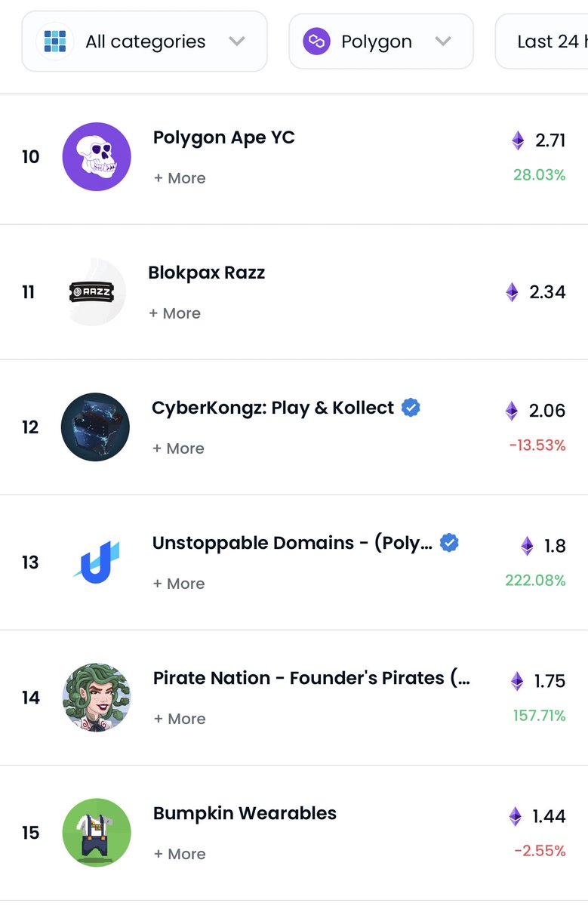Open Pirate Nation - Founder's Pirates link

(x=312, y=678)
